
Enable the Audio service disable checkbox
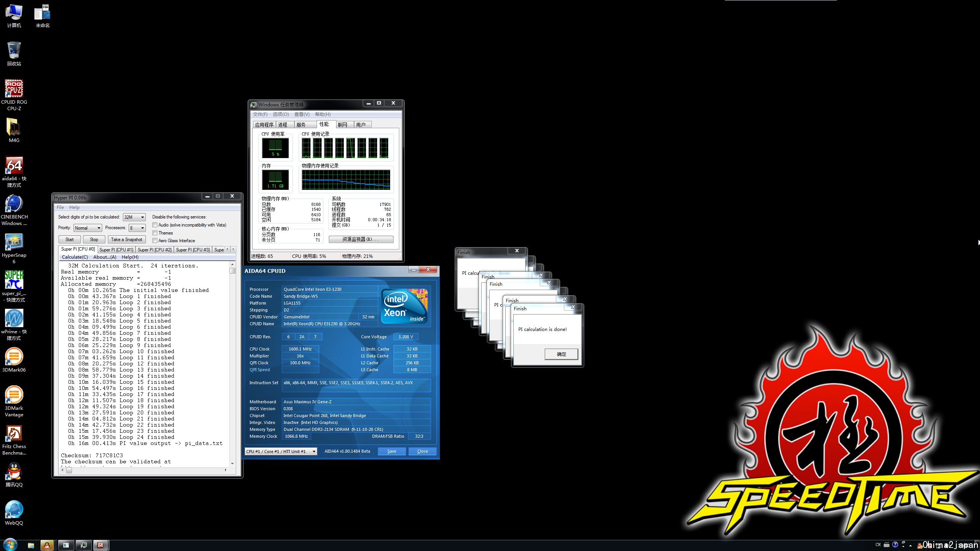[155, 225]
